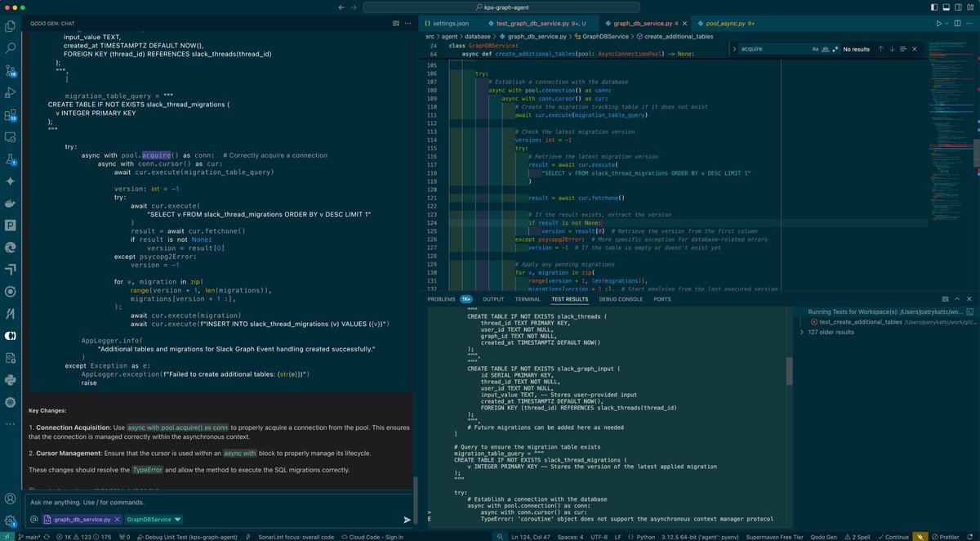Open Source Control view with 16 badge

[x=11, y=70]
